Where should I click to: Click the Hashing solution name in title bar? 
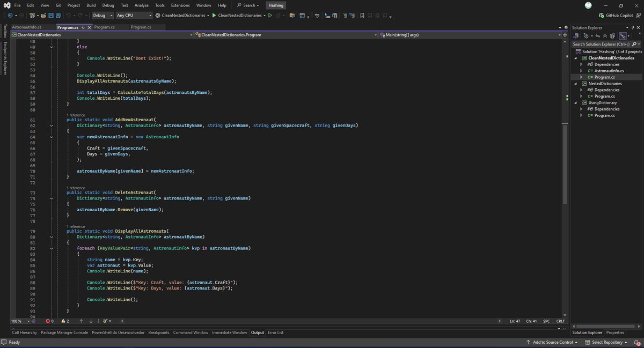point(275,5)
